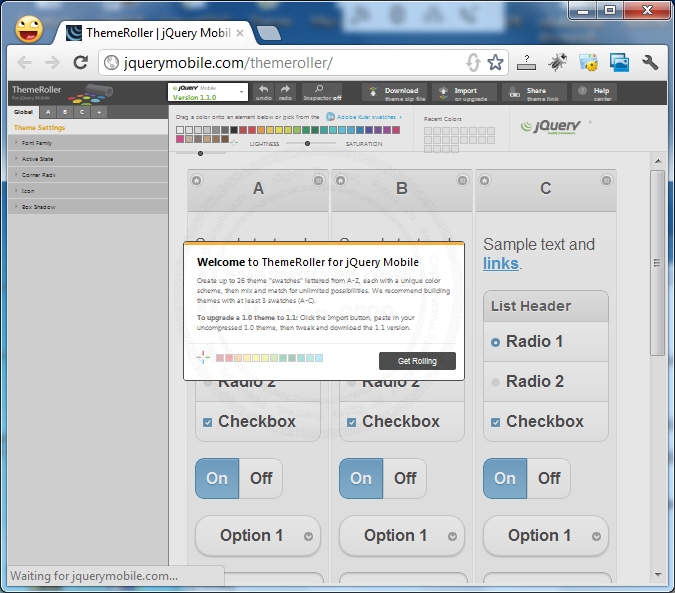Select Radio 2 in swatch C

[546, 381]
